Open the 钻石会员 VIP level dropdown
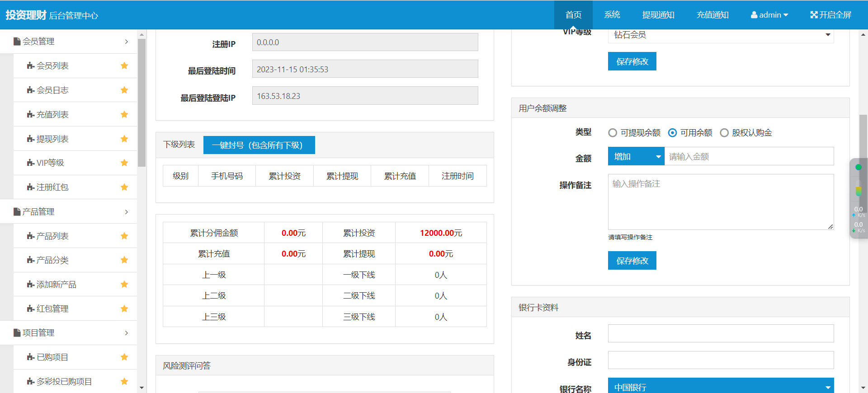Screen dimensions: 868x393 [x=721, y=35]
